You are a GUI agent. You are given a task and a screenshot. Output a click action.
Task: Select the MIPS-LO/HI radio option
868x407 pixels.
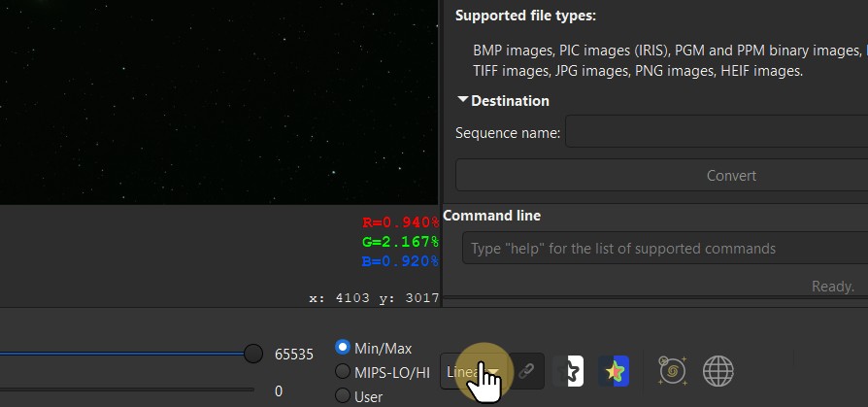[343, 372]
